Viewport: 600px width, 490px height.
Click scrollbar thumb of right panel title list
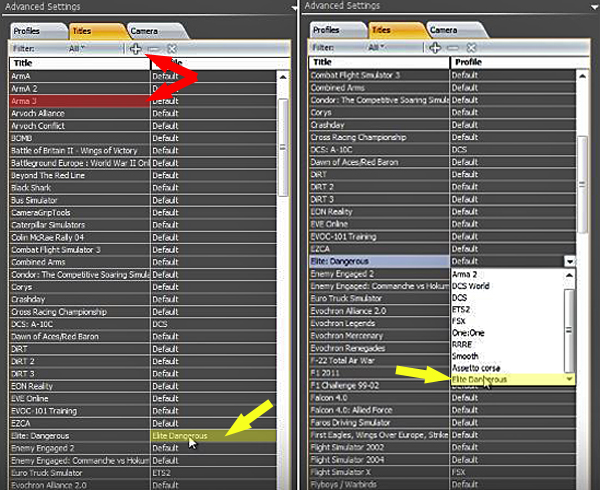[582, 184]
